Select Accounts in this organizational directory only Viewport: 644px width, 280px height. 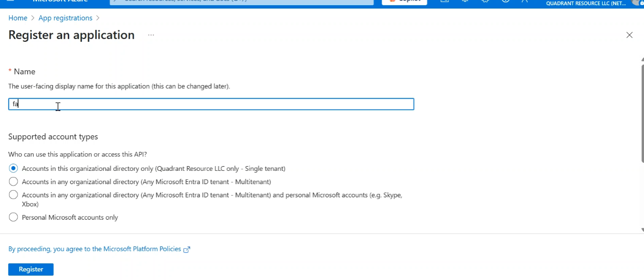coord(13,168)
